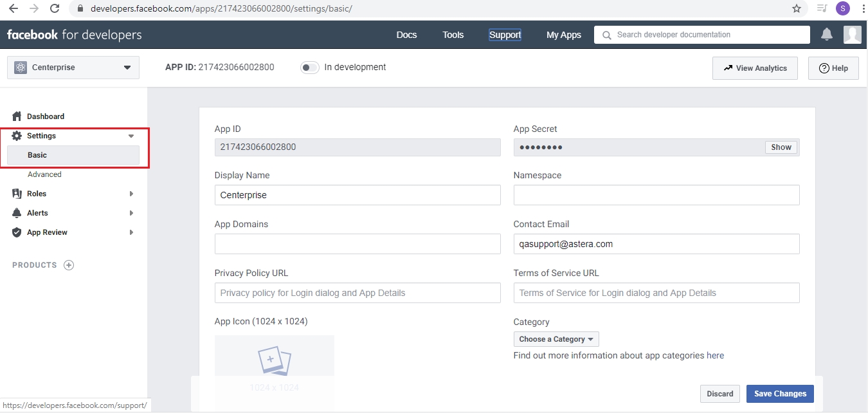Select Advanced under Settings
Image resolution: width=868 pixels, height=417 pixels.
click(44, 174)
